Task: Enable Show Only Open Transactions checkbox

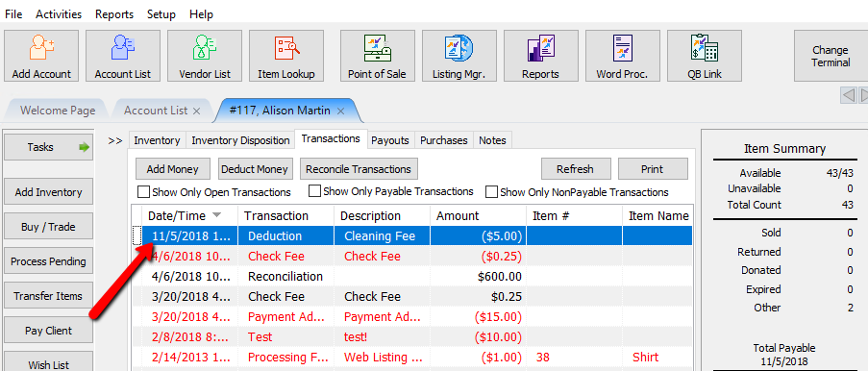Action: tap(143, 192)
